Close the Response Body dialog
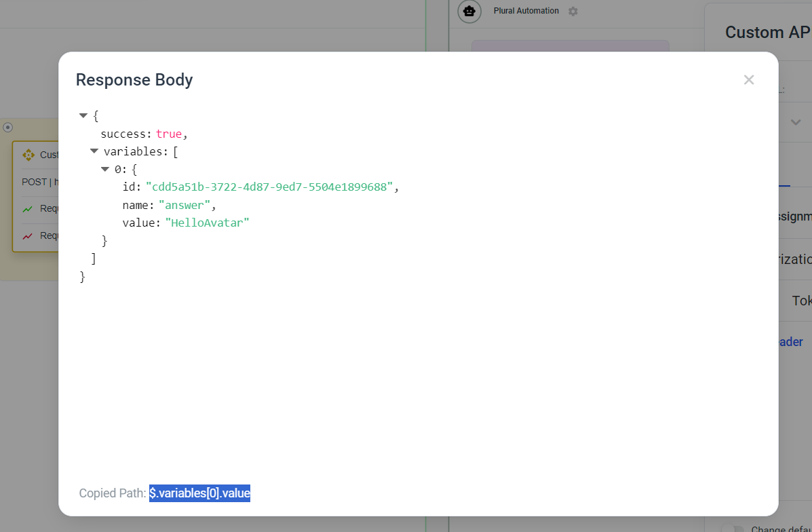 pos(748,80)
